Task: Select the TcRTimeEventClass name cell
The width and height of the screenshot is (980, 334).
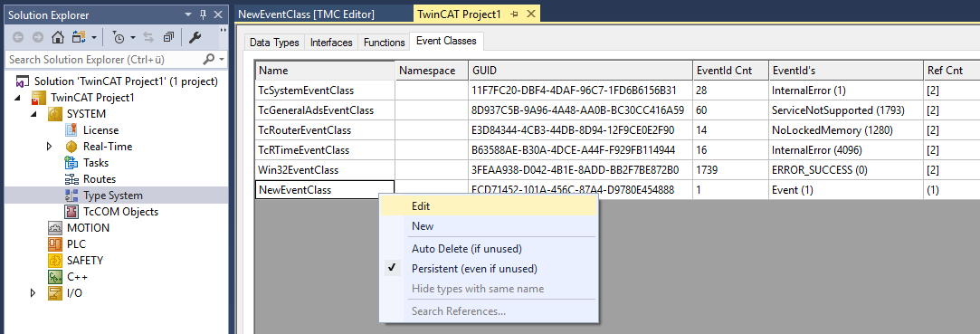Action: pyautogui.click(x=325, y=150)
